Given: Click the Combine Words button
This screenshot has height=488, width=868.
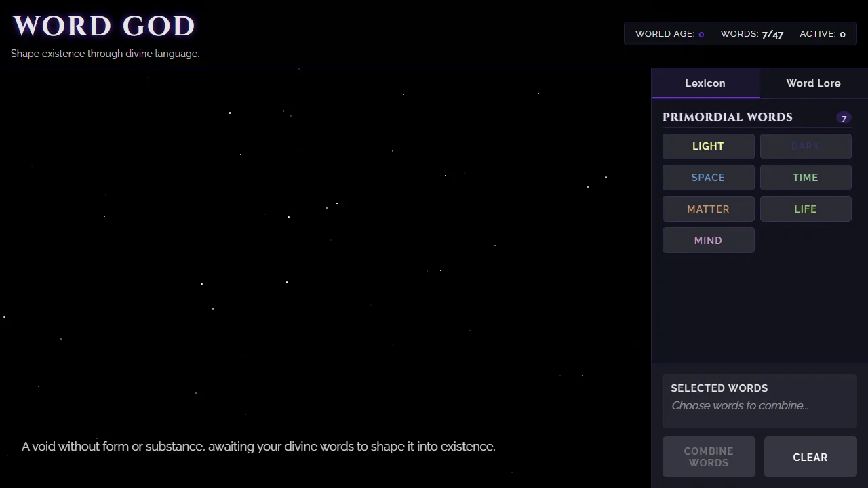Looking at the screenshot, I should [x=709, y=457].
